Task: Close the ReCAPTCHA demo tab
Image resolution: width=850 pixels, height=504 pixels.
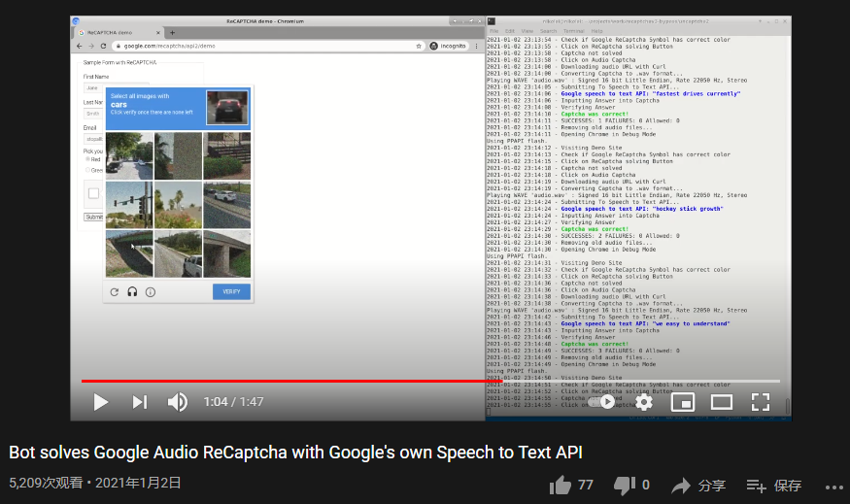Action: coord(158,32)
